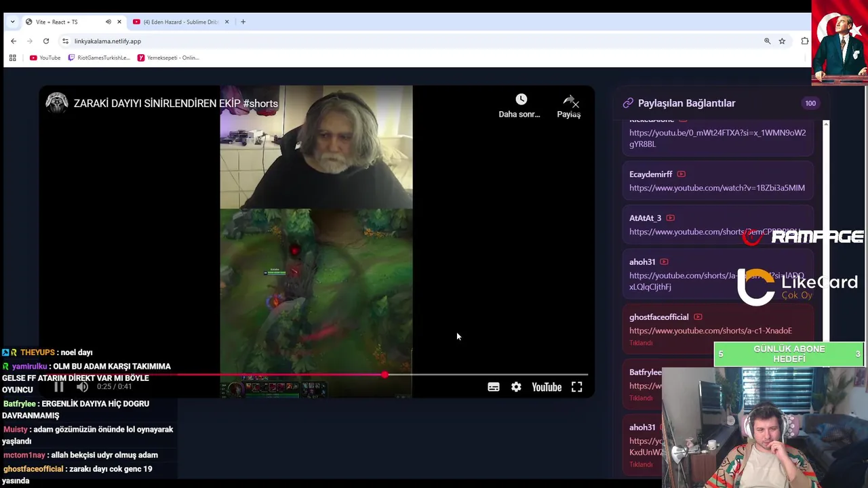Open the YouTube bookmark
868x488 pixels.
tap(45, 58)
